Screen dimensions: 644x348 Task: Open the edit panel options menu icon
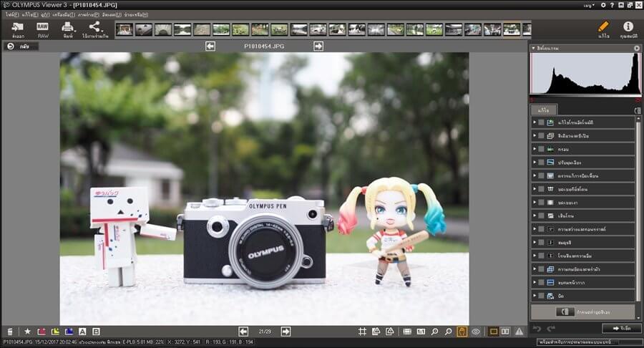tap(638, 110)
